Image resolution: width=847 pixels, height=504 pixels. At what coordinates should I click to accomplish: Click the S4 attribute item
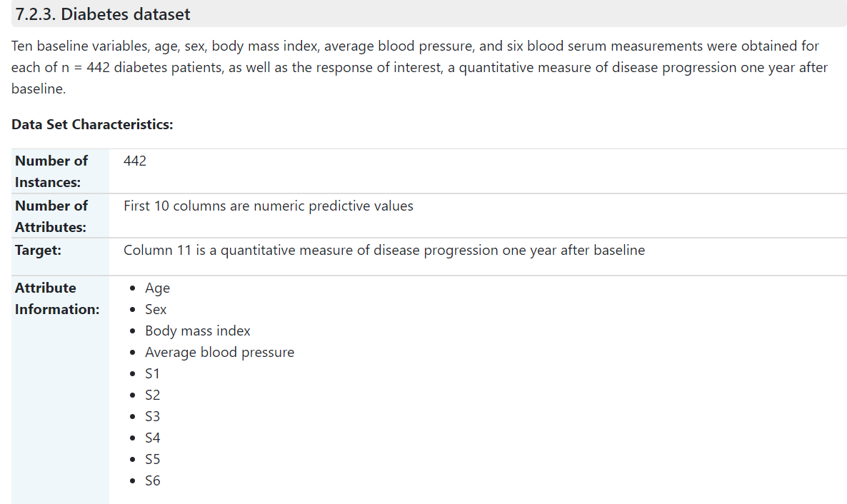click(x=152, y=438)
